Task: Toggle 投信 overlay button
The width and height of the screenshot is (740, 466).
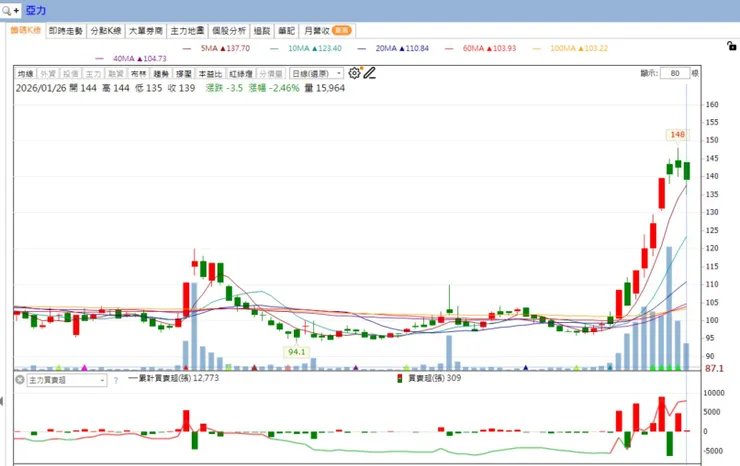Action: [x=71, y=74]
